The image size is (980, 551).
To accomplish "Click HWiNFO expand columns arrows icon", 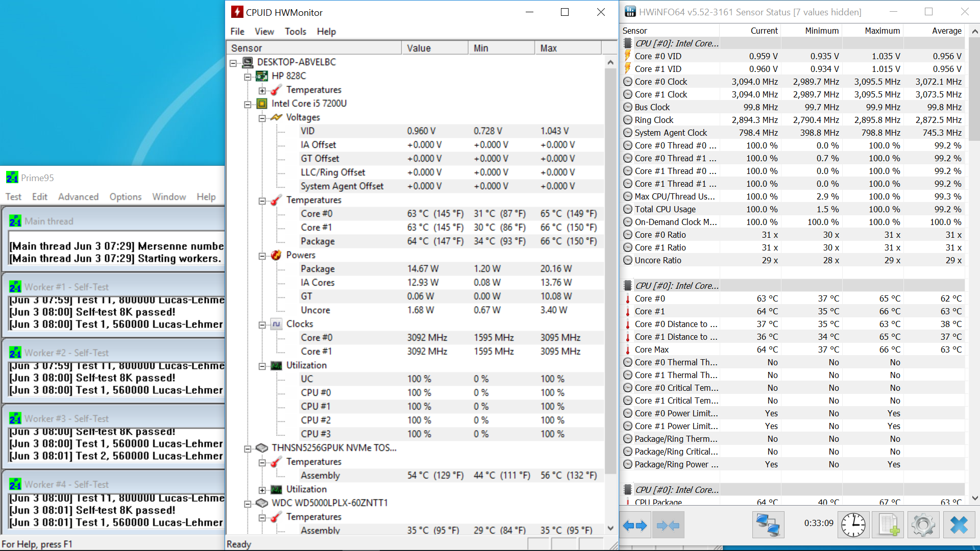I will tap(634, 525).
